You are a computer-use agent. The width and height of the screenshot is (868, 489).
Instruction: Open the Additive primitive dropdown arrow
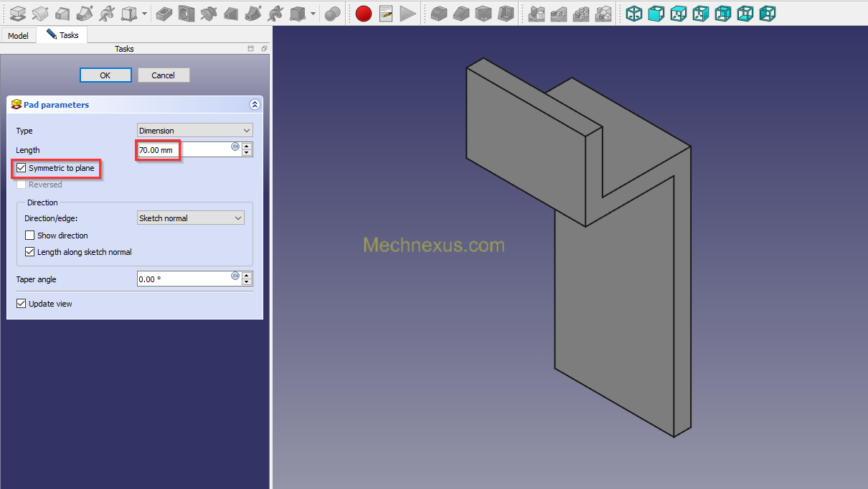[x=144, y=13]
